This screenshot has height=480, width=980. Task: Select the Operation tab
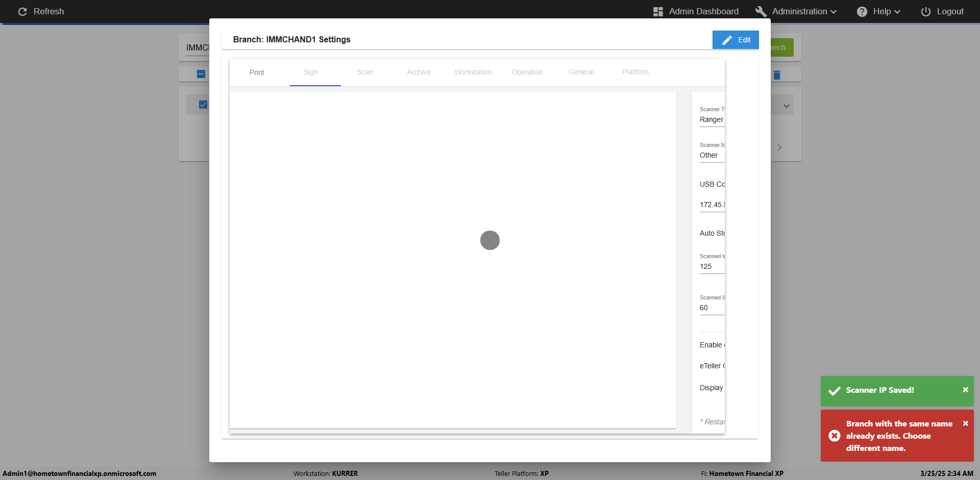pos(527,72)
